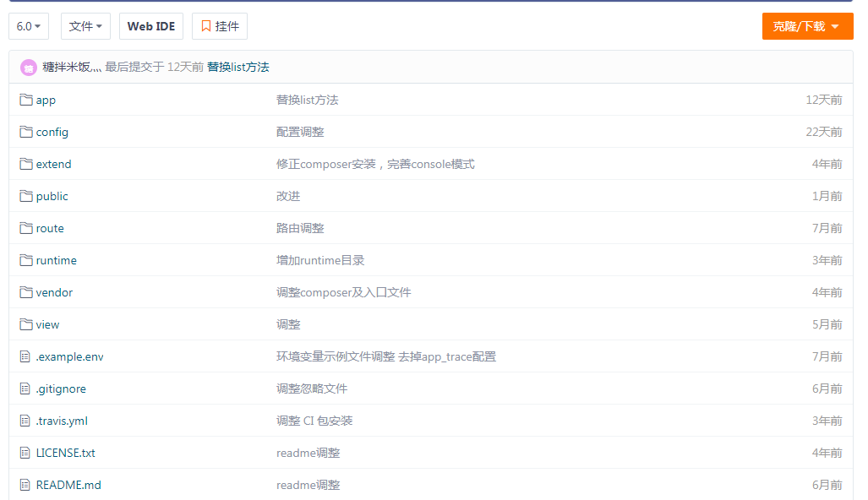View app row commit 替换list方法
This screenshot has width=868, height=500.
[x=308, y=101]
